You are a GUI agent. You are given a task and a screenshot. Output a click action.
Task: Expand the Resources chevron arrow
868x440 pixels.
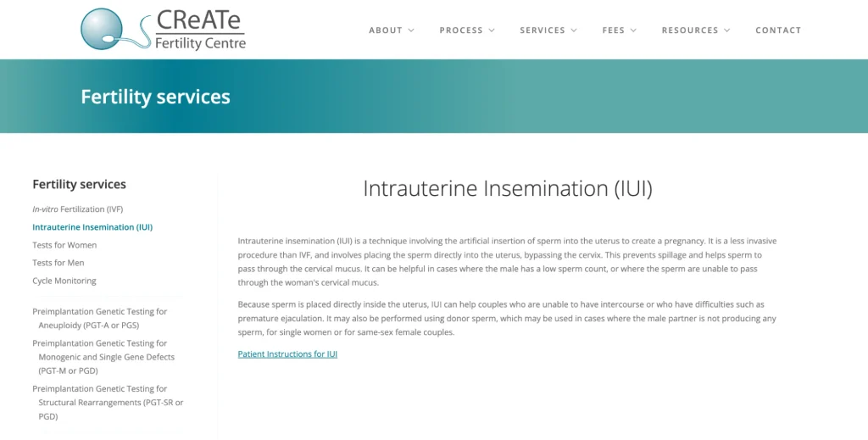[x=726, y=31]
